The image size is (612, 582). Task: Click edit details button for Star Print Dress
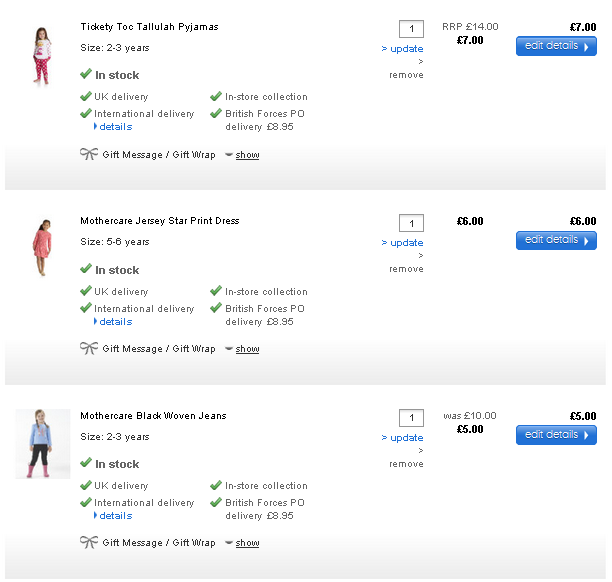tap(556, 240)
